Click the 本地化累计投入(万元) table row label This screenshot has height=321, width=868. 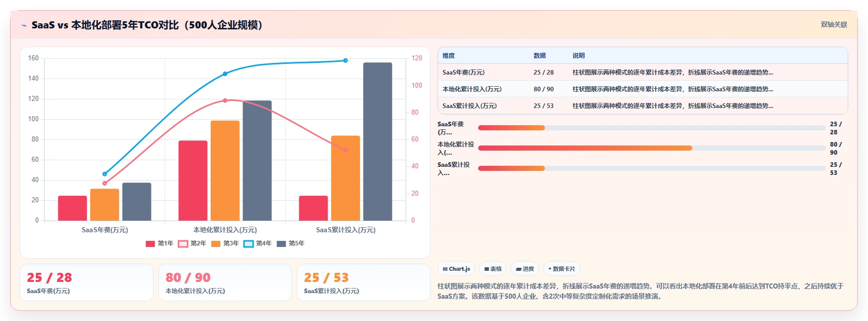472,89
